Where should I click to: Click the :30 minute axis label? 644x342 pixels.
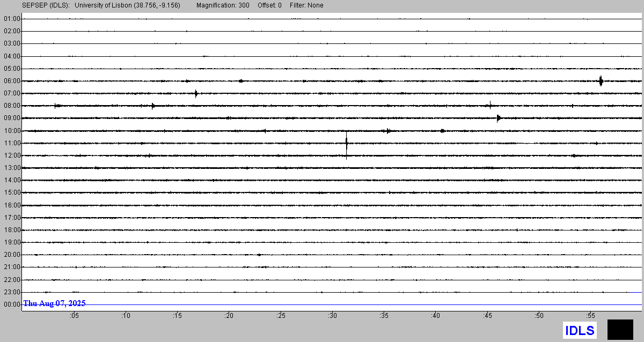[x=332, y=316]
